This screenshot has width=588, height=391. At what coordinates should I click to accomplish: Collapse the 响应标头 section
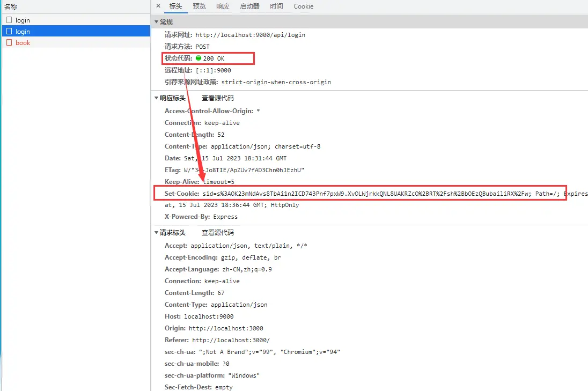[156, 98]
